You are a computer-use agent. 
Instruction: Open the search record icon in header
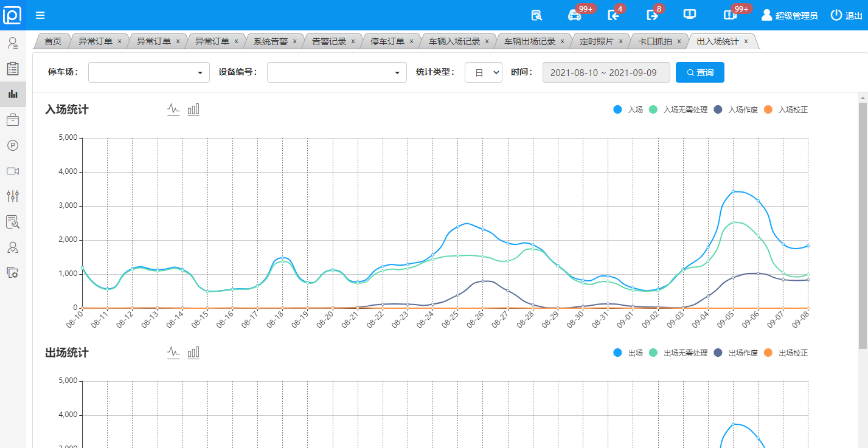(536, 16)
